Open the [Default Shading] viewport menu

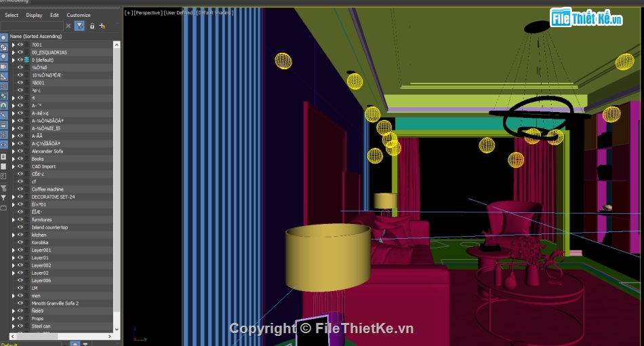215,13
